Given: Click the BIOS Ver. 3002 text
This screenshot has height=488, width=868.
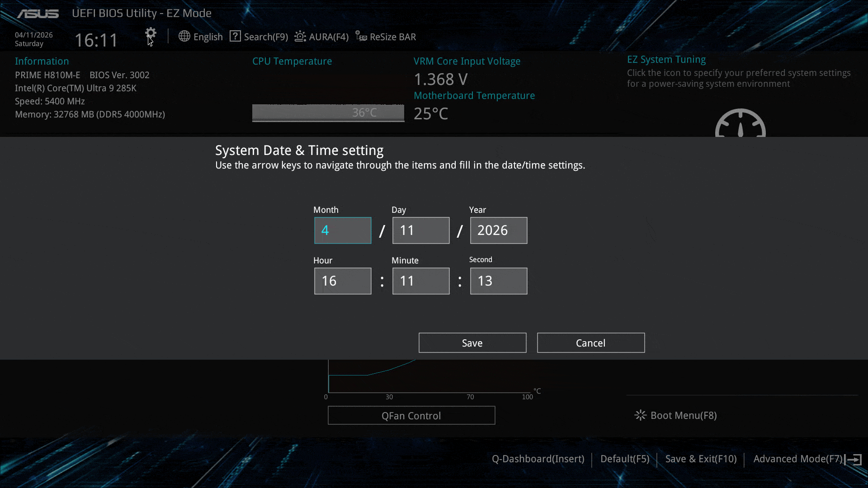Looking at the screenshot, I should pos(119,75).
